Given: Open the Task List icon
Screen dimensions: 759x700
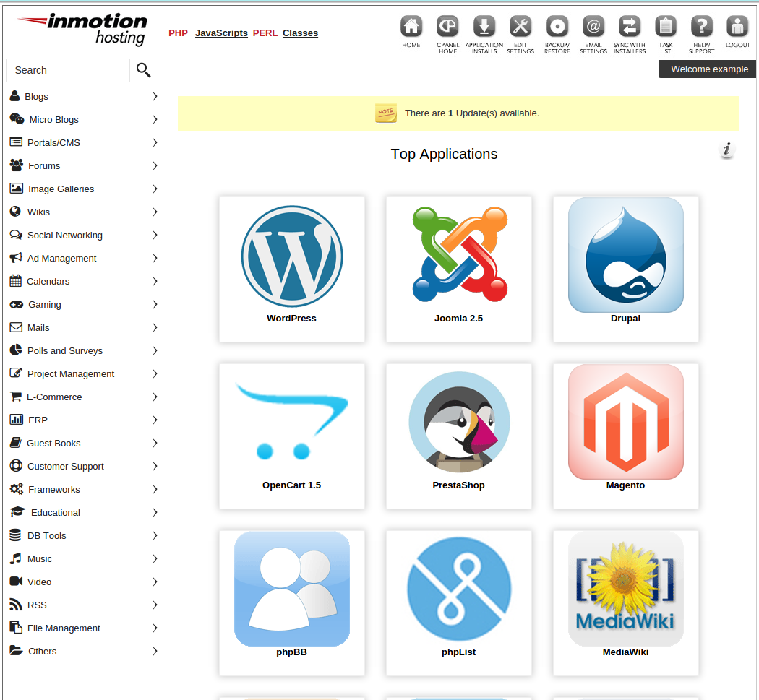Looking at the screenshot, I should (665, 27).
